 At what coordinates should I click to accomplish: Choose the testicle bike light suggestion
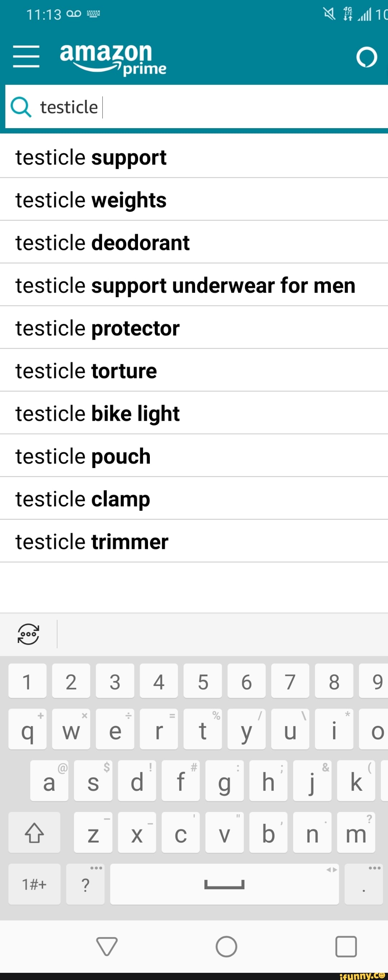(97, 413)
